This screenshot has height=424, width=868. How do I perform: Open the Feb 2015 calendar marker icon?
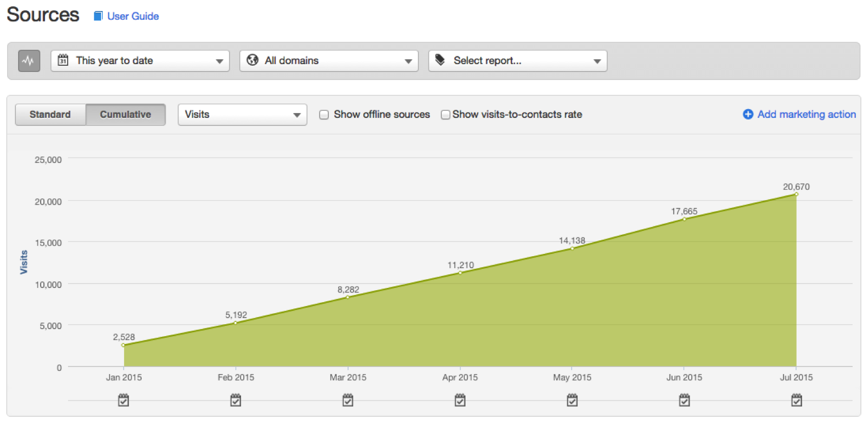click(x=236, y=400)
